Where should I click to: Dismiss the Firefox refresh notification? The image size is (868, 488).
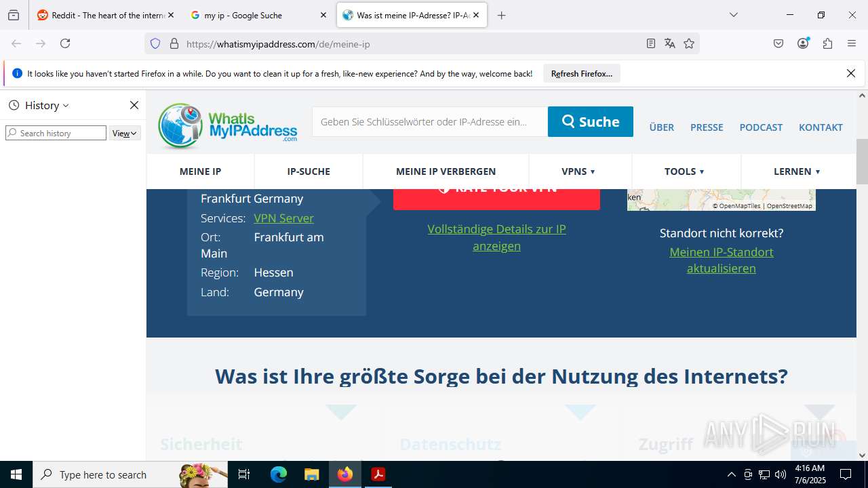click(x=851, y=73)
